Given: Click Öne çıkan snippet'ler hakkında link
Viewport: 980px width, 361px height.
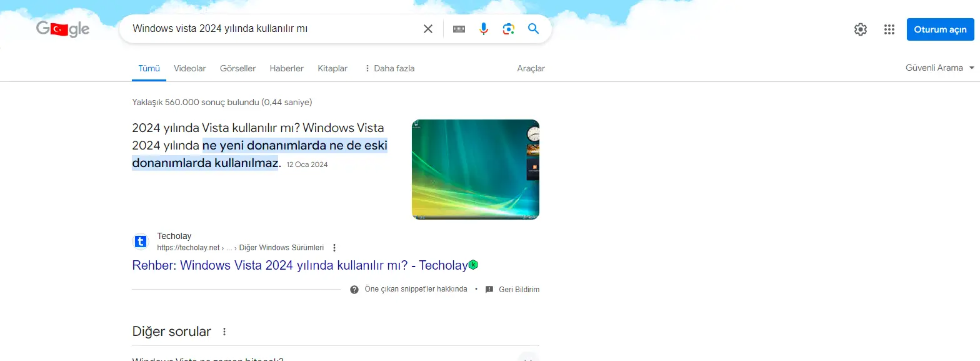Looking at the screenshot, I should (416, 290).
